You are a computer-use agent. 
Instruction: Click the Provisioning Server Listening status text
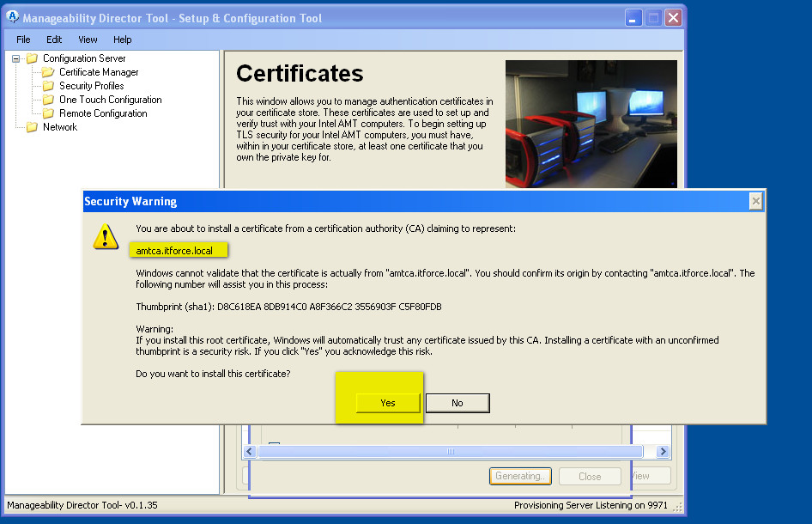tap(591, 505)
